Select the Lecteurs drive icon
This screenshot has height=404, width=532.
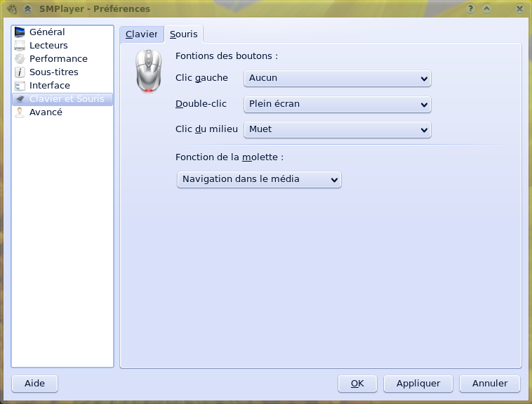point(20,46)
